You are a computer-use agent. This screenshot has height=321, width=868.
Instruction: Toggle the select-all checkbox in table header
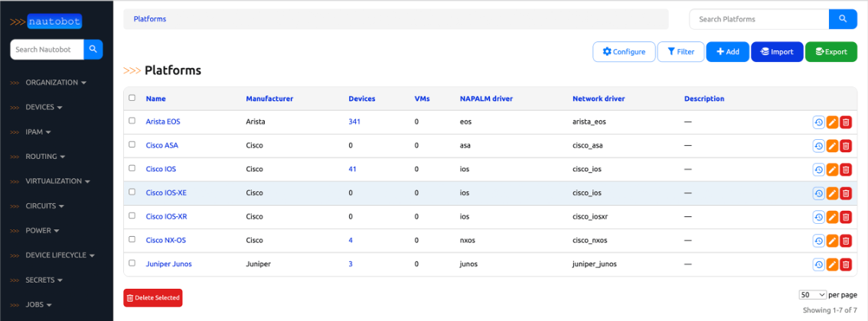(132, 98)
